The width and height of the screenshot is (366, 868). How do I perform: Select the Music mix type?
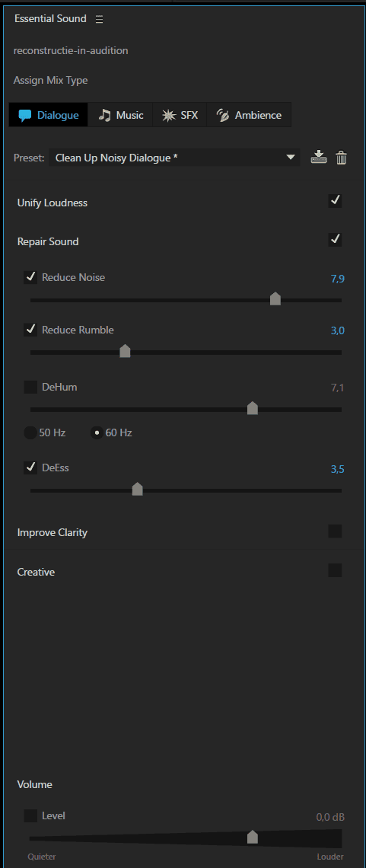(120, 115)
